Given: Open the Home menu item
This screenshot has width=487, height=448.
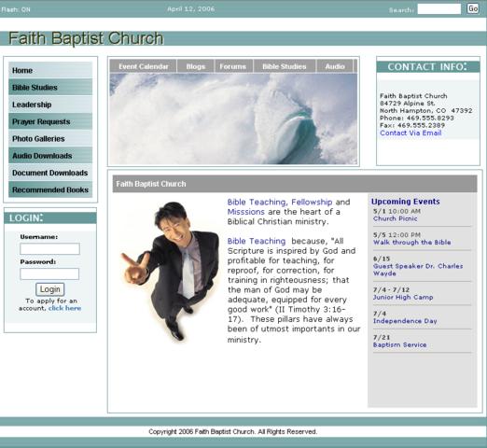Looking at the screenshot, I should tap(50, 70).
